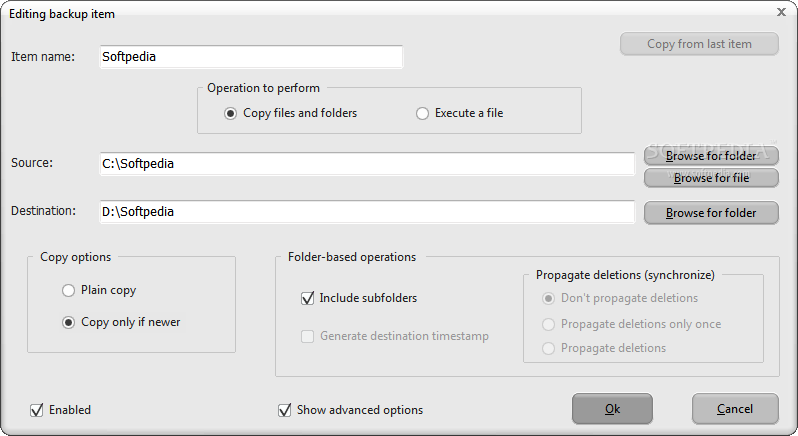Click Browse for folder next to Destination
The width and height of the screenshot is (798, 436).
click(x=711, y=213)
